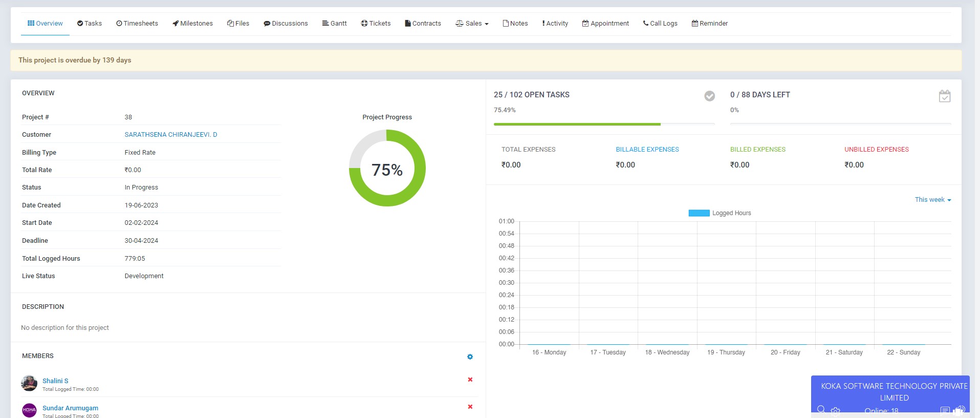
Task: Open the Timesheets tab clock icon
Action: [x=119, y=24]
